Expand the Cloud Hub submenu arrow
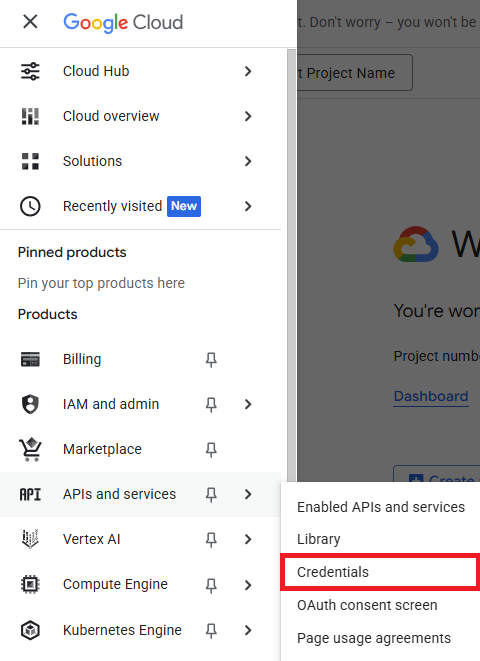This screenshot has height=661, width=480. click(248, 71)
